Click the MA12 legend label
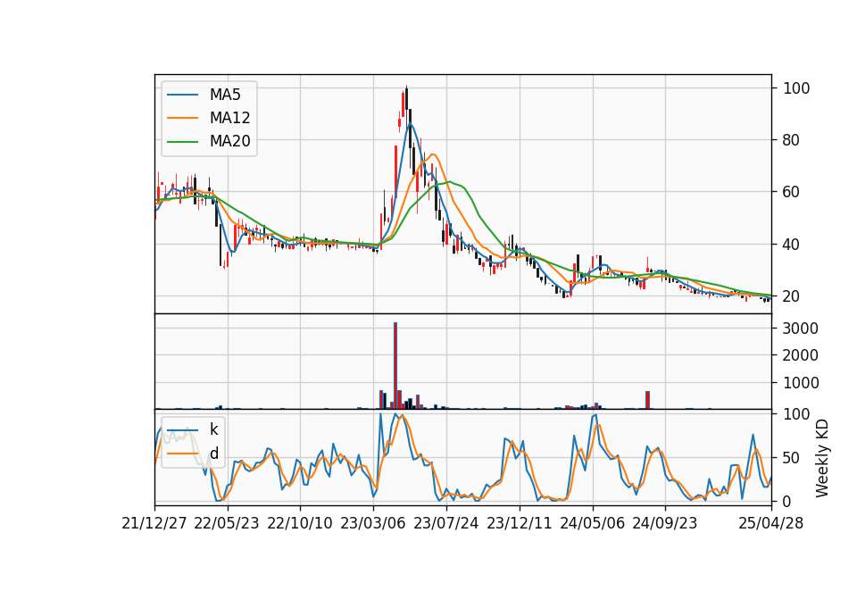Image resolution: width=857 pixels, height=616 pixels. point(229,118)
